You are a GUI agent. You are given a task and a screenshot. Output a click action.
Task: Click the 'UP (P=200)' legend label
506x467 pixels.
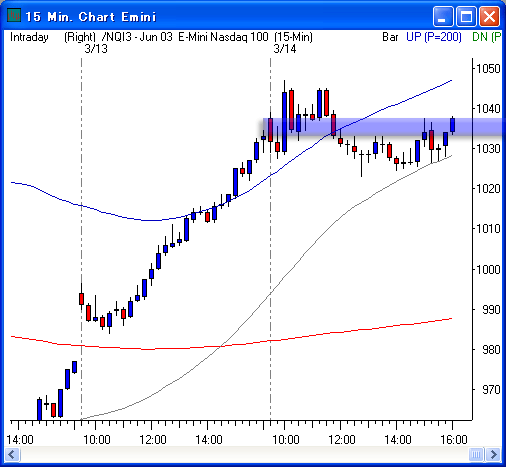[434, 37]
